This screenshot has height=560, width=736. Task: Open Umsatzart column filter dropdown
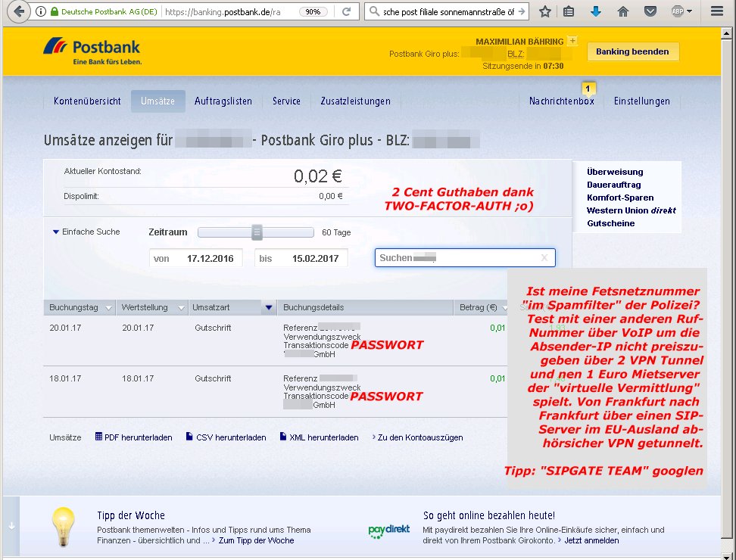tap(269, 308)
